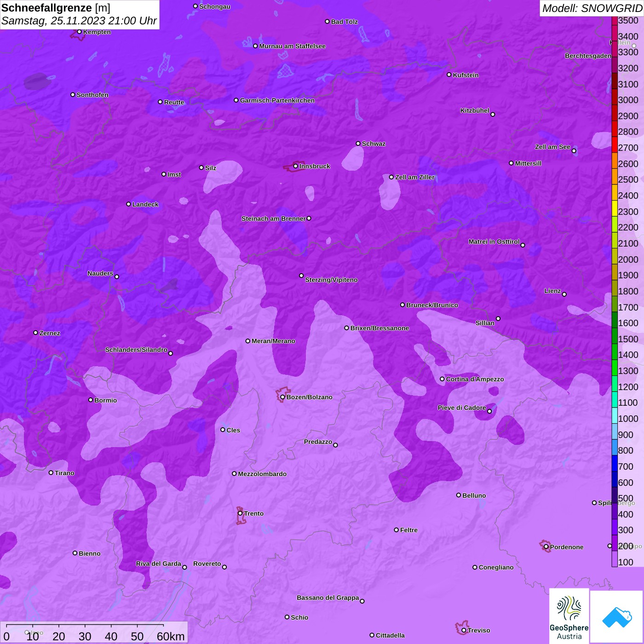The width and height of the screenshot is (644, 644).
Task: Click the 1500 m green legend swatch
Action: (x=615, y=336)
